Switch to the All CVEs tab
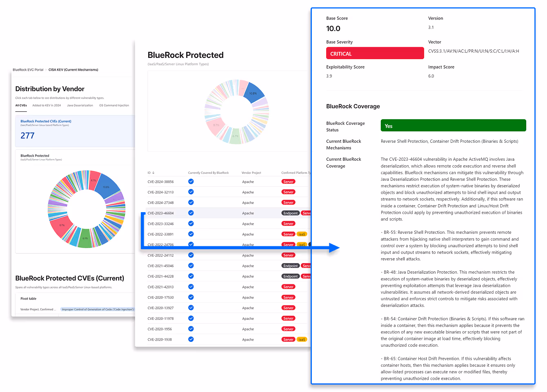The image size is (547, 392). pos(21,105)
